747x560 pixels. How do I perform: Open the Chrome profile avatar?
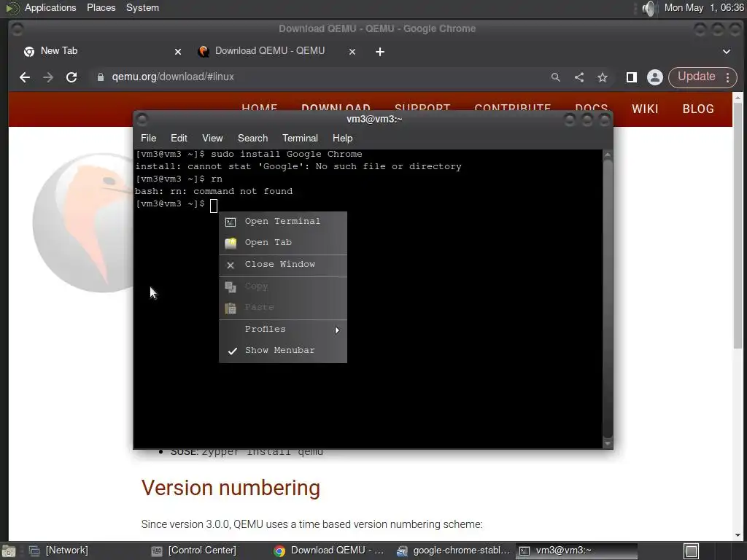tap(655, 77)
